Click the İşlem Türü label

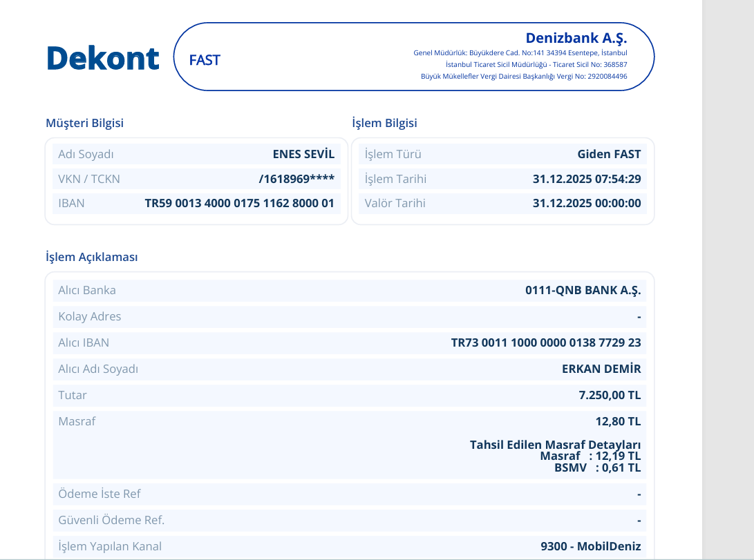393,154
